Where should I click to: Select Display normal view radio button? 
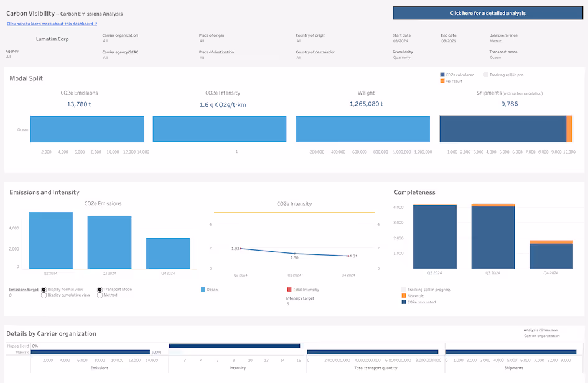point(44,290)
